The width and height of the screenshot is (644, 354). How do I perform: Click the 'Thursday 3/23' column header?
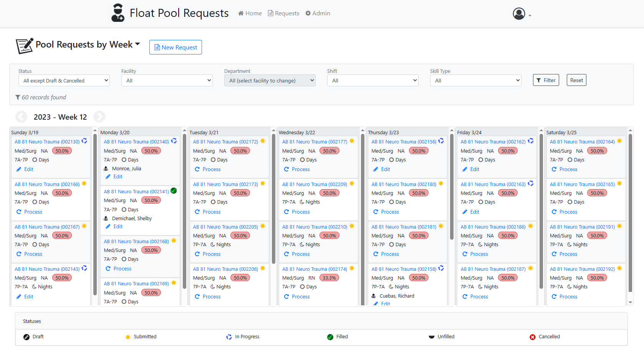point(383,132)
